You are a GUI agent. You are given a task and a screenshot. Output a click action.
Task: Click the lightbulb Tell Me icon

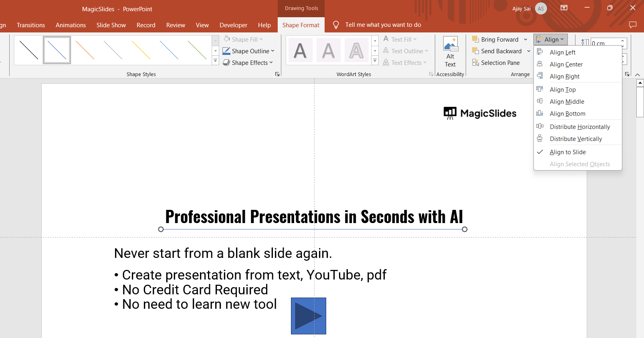pos(336,25)
